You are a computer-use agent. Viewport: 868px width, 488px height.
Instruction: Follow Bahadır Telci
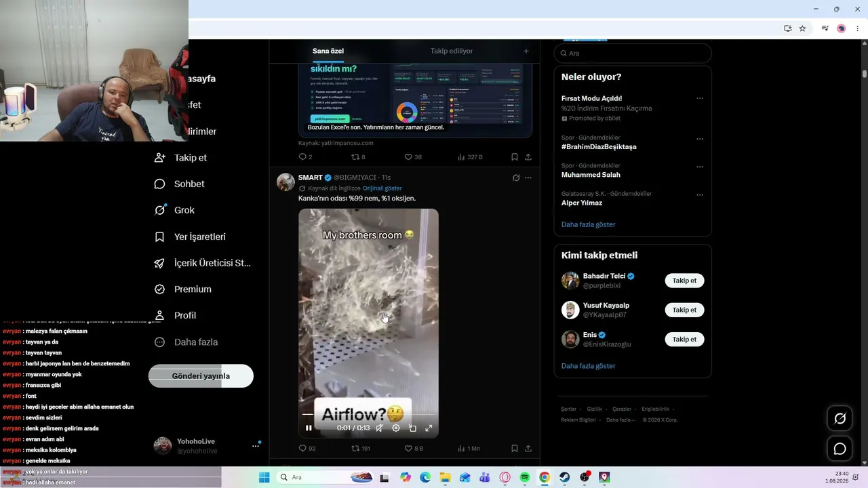point(684,281)
